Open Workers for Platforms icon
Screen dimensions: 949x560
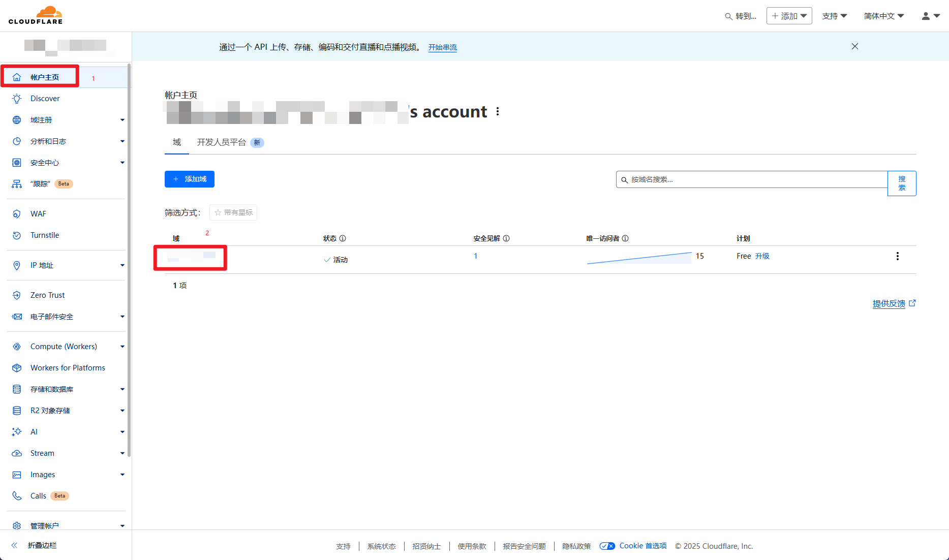click(17, 368)
